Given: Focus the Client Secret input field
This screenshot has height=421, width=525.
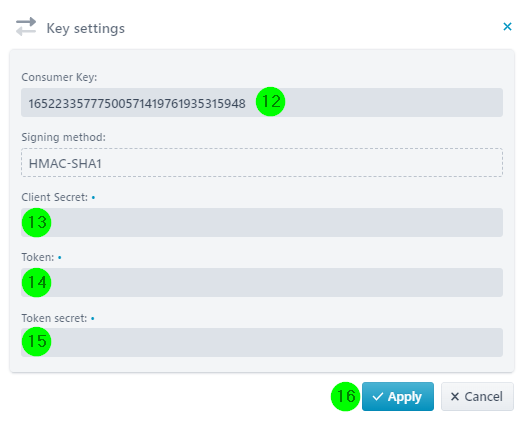Looking at the screenshot, I should [262, 223].
